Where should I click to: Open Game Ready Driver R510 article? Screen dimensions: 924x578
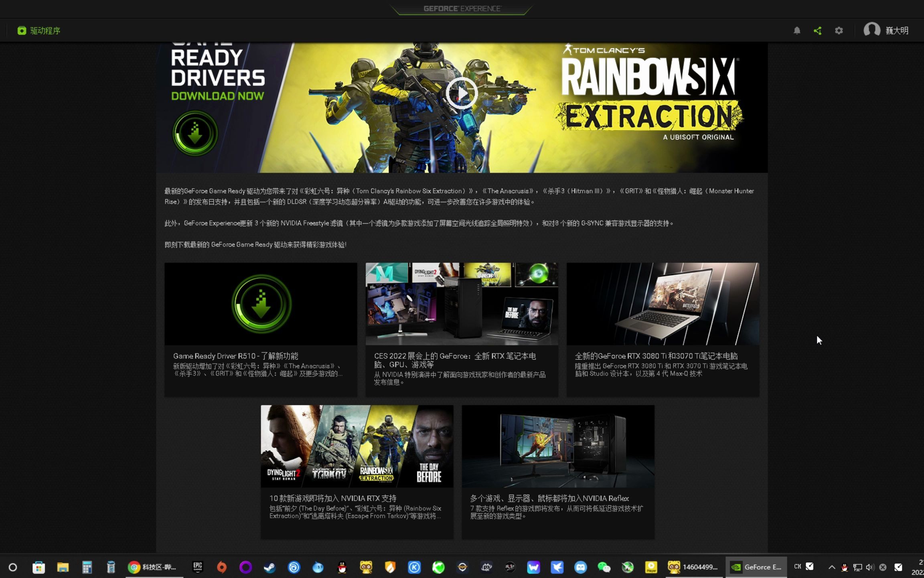point(261,304)
